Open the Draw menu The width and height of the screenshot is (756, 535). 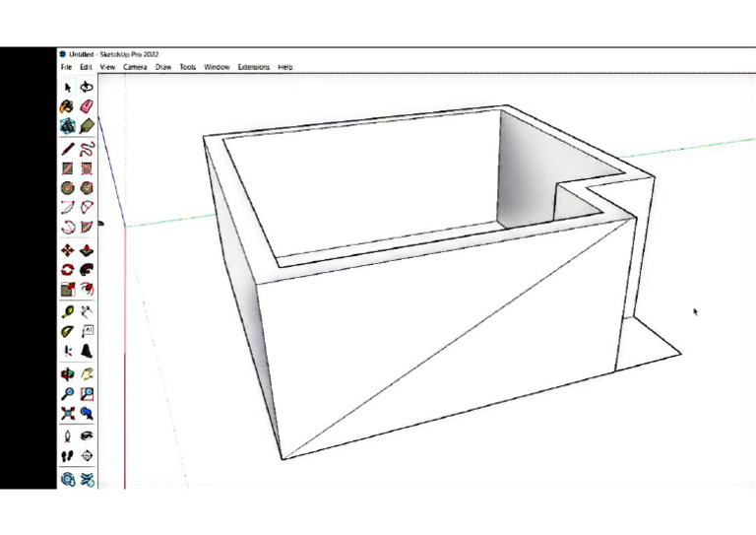[x=163, y=67]
